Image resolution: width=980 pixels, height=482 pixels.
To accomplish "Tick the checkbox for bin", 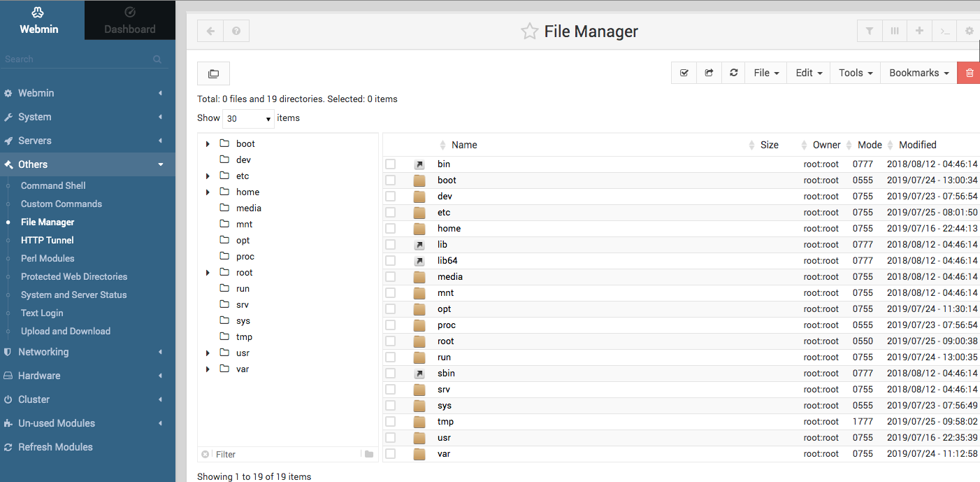I will tap(391, 164).
